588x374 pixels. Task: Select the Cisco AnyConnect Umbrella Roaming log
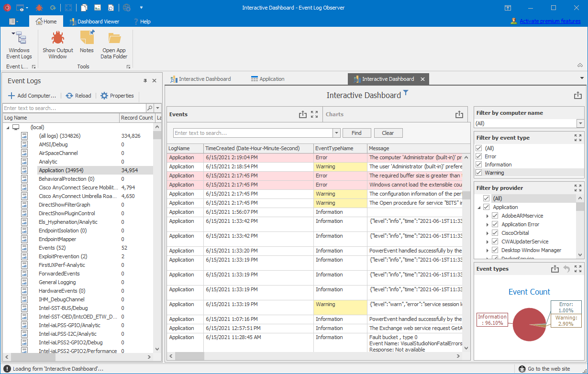pyautogui.click(x=78, y=196)
